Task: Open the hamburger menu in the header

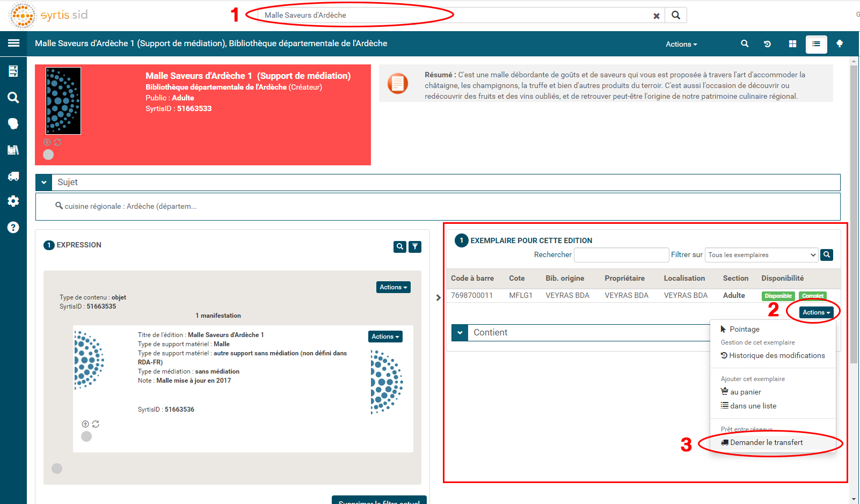Action: [x=13, y=43]
